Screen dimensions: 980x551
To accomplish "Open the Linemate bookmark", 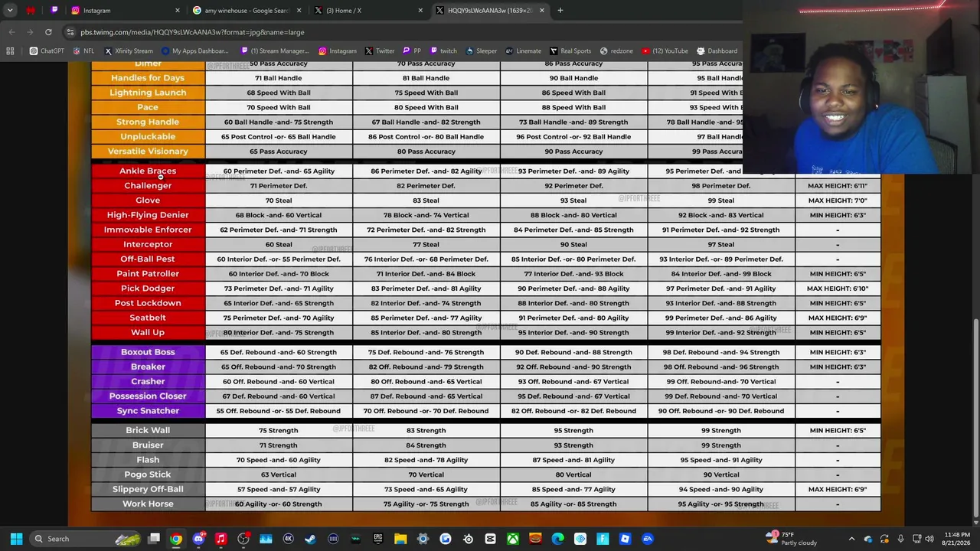I will coord(524,51).
